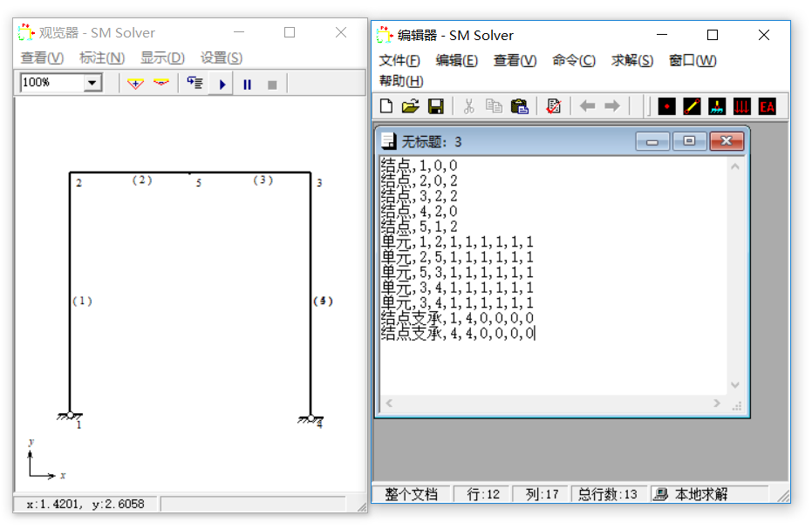Click the line 结点支承,1,4,0,0,0,0
Viewport: 812px width, 529px height.
tap(457, 318)
